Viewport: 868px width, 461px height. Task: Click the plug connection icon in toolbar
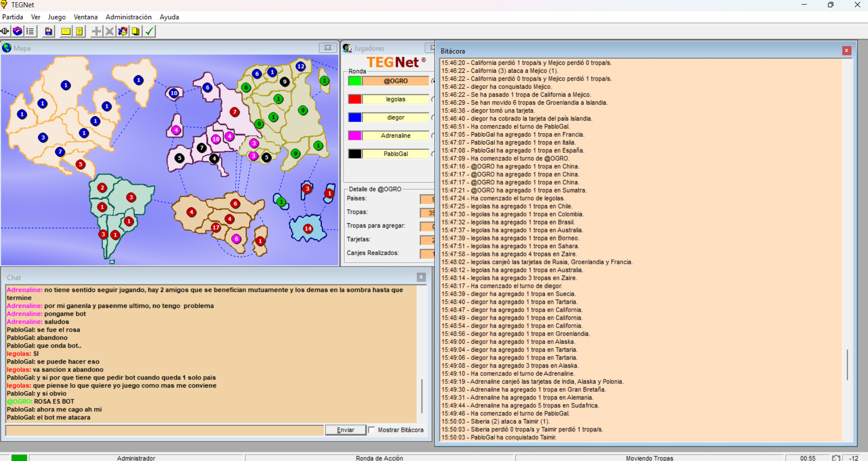coord(5,31)
